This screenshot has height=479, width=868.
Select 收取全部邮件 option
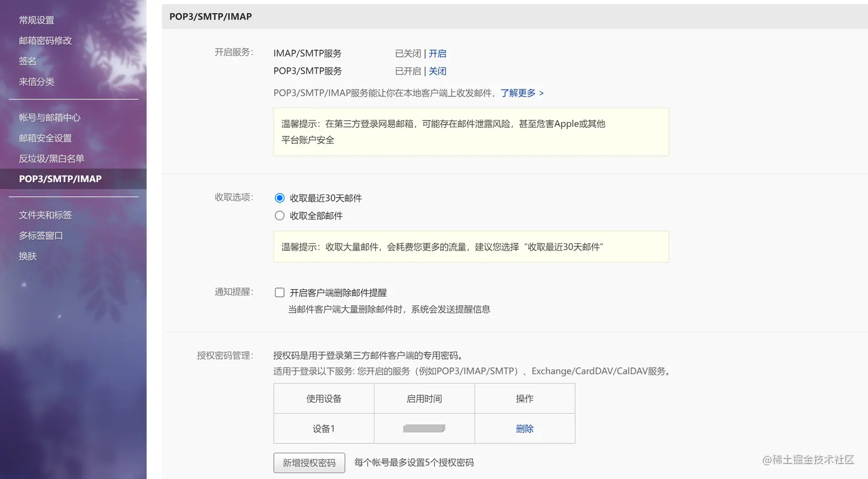pos(280,215)
